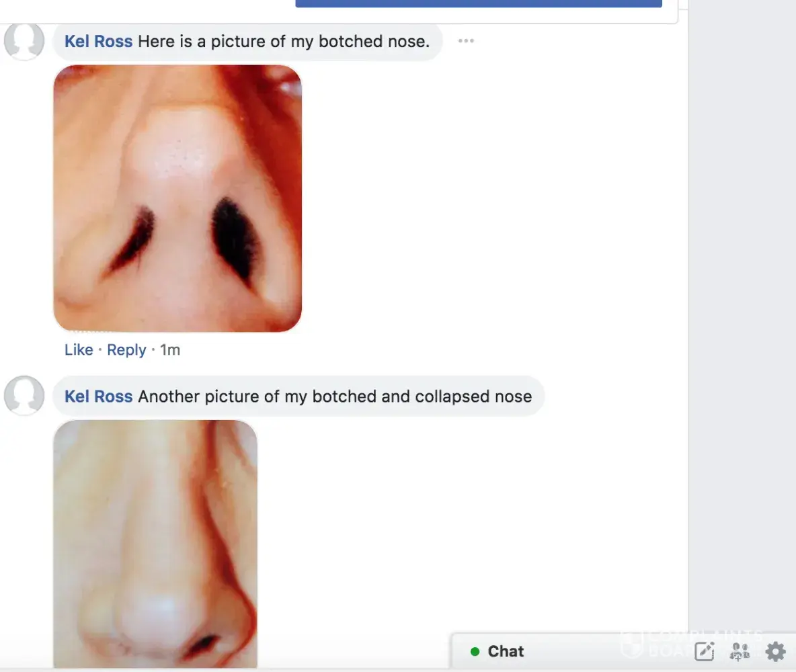Click the new message compose icon
Viewport: 796px width, 672px height.
pos(704,651)
